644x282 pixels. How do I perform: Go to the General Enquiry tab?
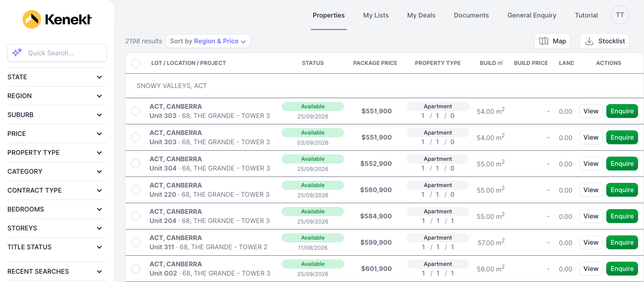532,15
